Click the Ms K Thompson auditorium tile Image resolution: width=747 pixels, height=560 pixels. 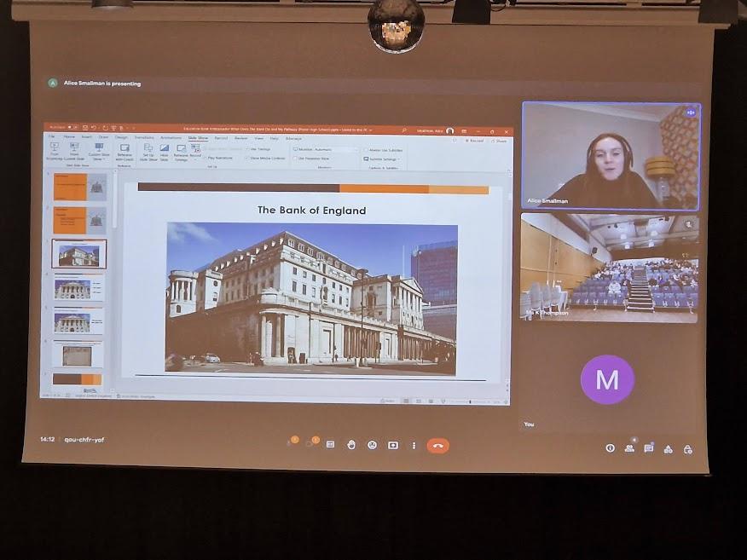[610, 268]
